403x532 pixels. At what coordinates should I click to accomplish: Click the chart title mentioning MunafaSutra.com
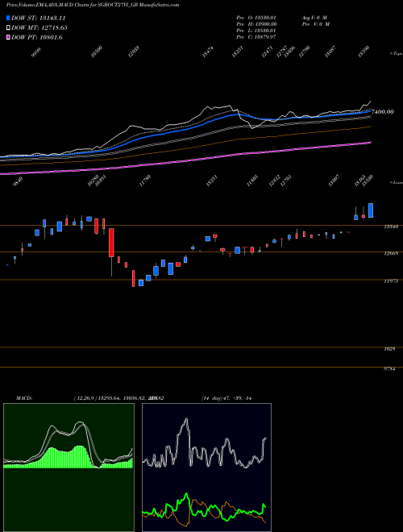point(93,5)
